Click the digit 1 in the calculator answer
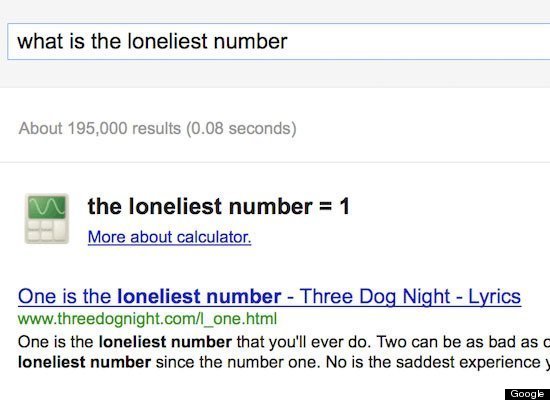Screen dimensions: 550x400 pos(344,206)
